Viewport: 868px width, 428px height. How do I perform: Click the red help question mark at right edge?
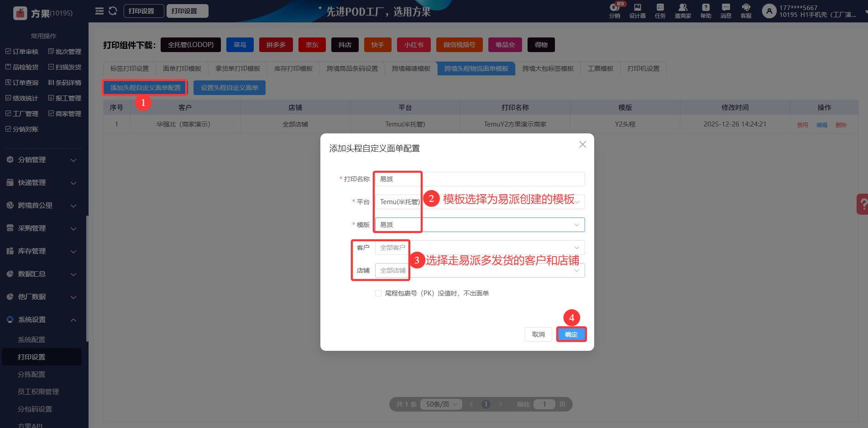862,204
